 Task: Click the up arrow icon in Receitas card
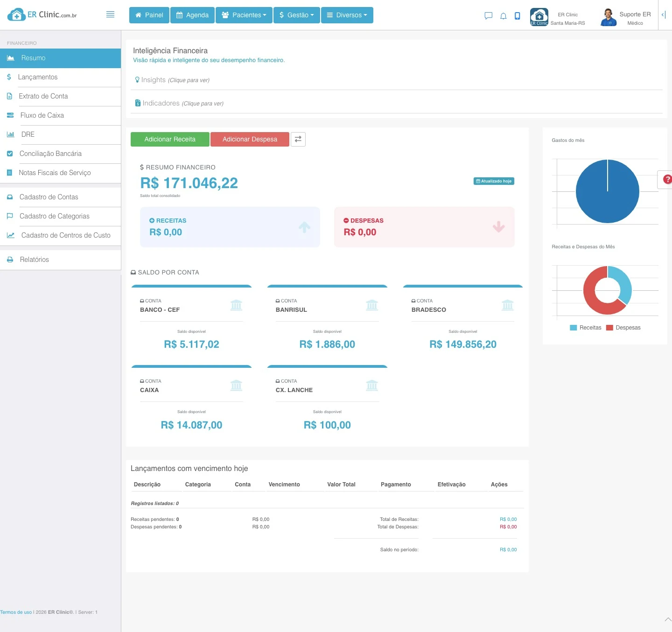(305, 227)
